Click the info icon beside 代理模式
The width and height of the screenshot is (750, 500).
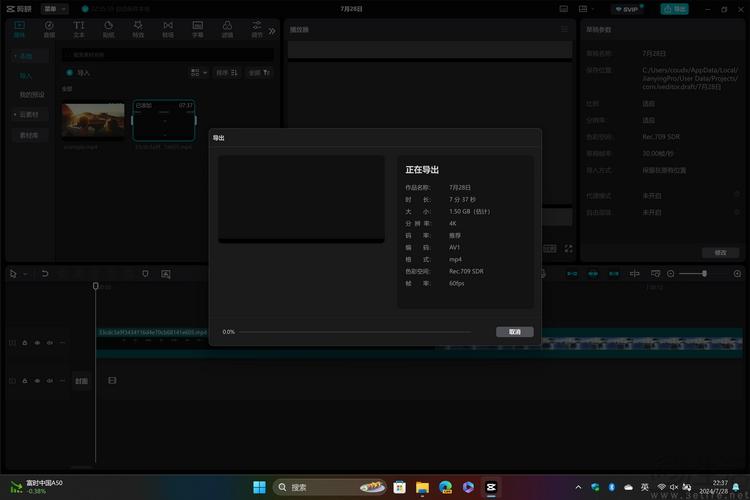737,194
